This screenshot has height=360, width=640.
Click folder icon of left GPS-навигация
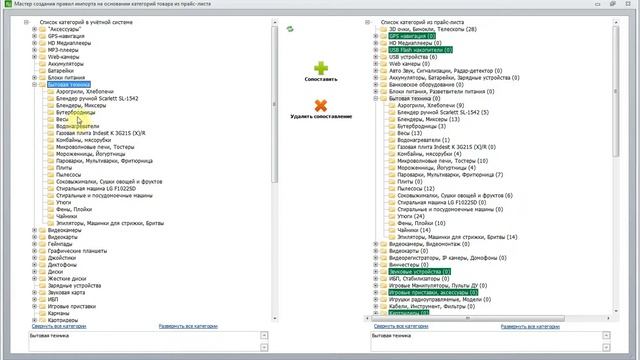(42, 36)
